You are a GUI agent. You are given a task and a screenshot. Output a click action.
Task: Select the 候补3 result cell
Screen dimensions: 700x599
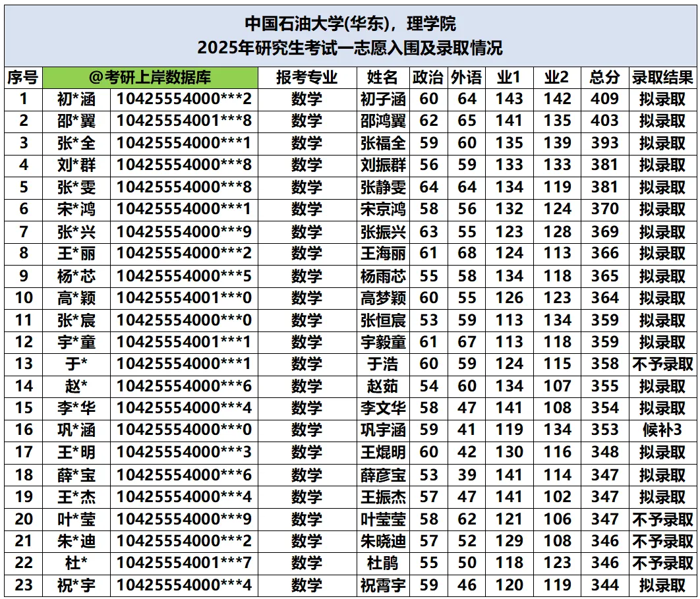[x=662, y=430]
